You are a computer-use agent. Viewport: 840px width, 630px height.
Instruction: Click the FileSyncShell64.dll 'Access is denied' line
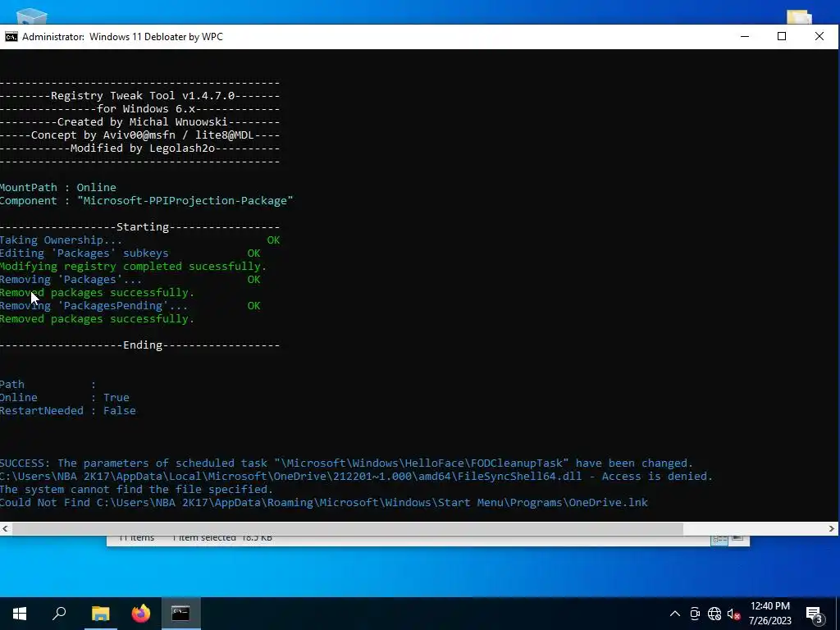pos(356,477)
